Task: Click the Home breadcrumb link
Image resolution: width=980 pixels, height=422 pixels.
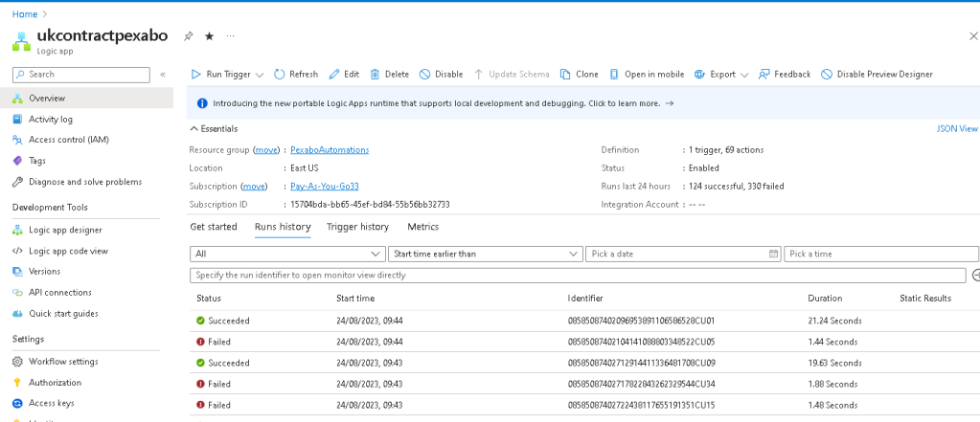Action: point(24,13)
